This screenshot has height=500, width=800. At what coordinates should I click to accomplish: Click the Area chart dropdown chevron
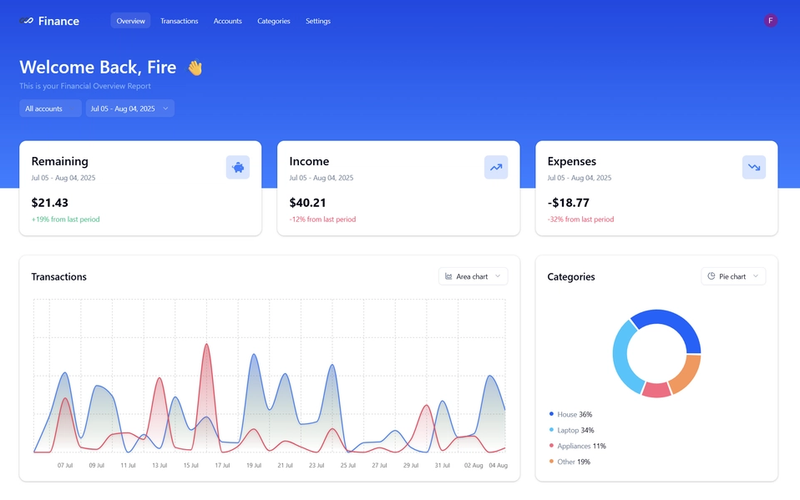tap(498, 277)
